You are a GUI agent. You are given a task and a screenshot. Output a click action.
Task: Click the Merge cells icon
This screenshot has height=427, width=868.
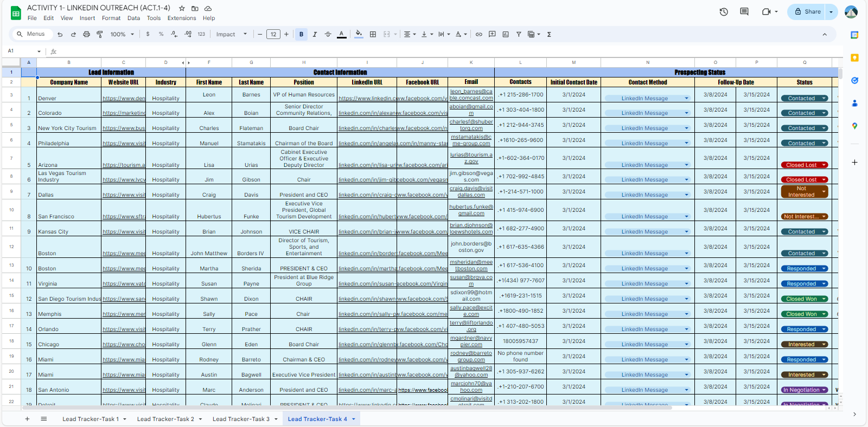tap(387, 34)
